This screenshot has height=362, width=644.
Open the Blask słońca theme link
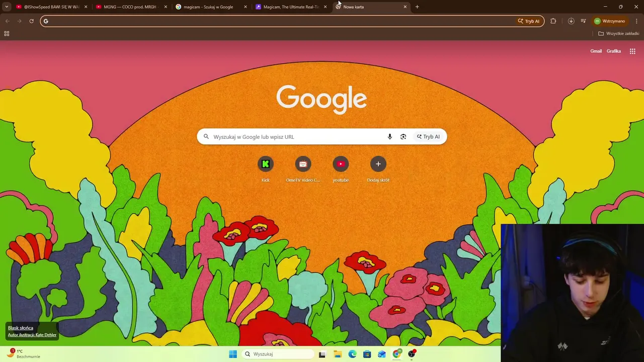21,328
